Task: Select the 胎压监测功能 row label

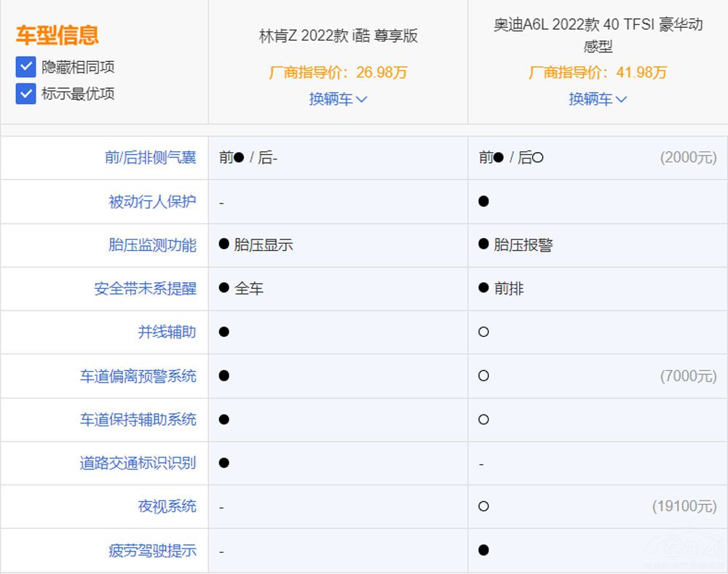Action: [x=152, y=245]
